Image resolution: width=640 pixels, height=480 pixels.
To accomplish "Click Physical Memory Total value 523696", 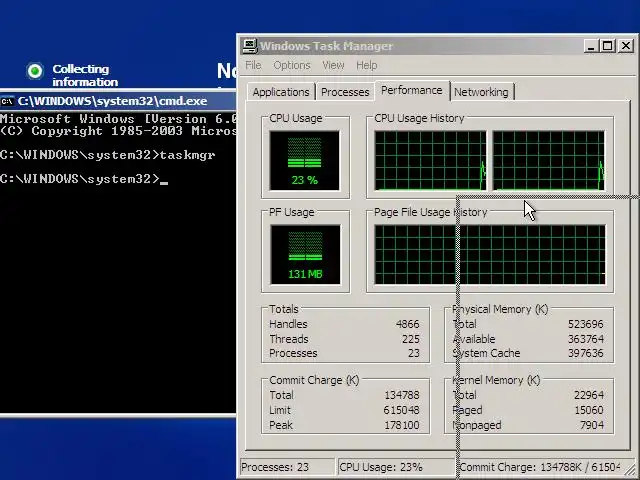I will tap(585, 324).
